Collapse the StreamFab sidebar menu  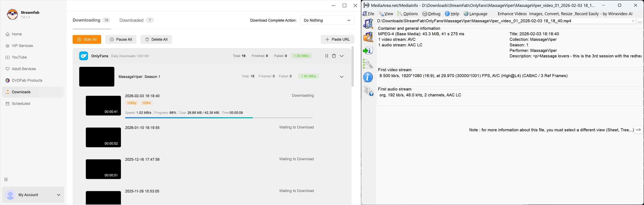6,179
